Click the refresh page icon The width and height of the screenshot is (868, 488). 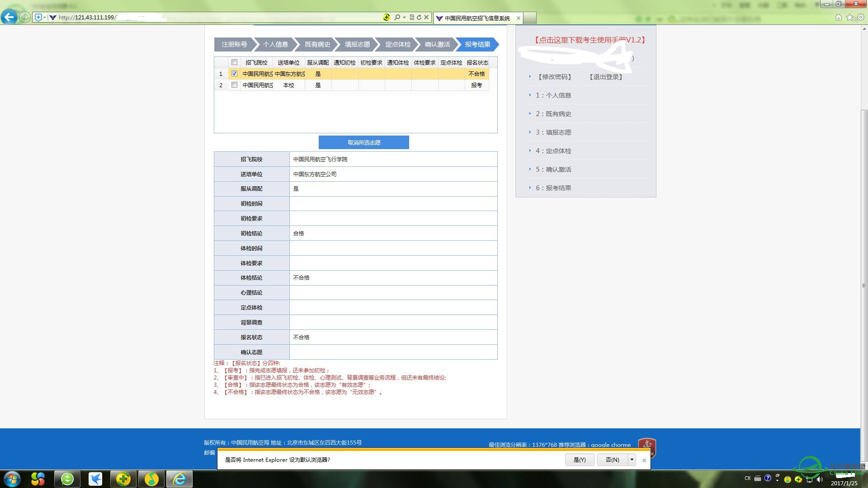coord(419,17)
